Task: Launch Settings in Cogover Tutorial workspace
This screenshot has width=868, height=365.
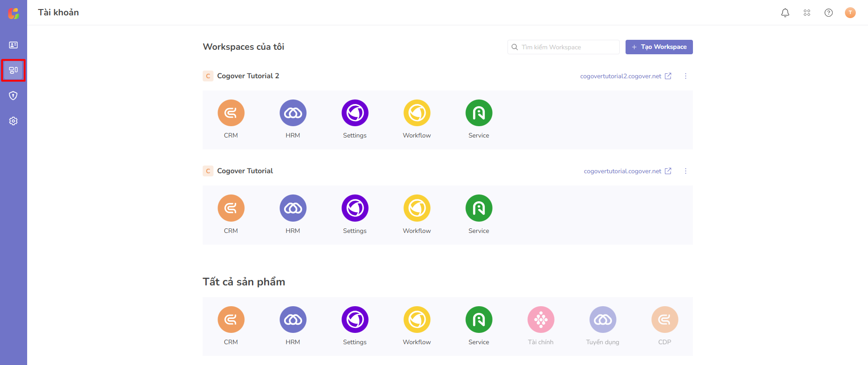Action: pos(355,208)
